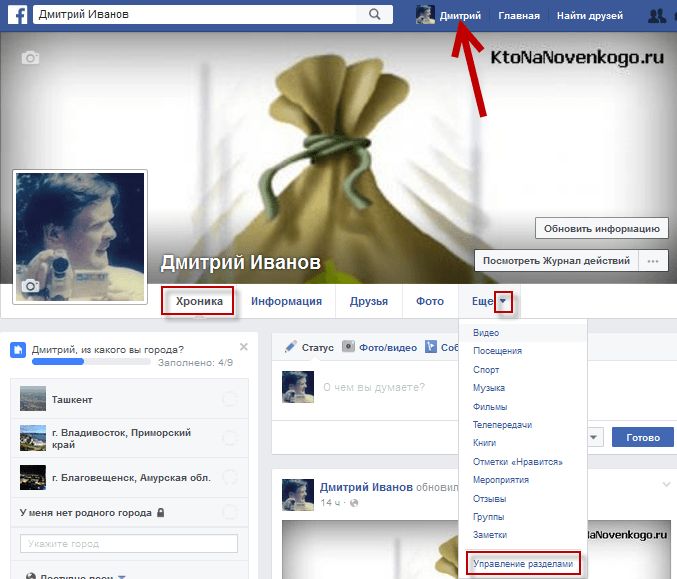Click the profile completion progress bar
Screen dimensions: 677x579
[x=91, y=362]
